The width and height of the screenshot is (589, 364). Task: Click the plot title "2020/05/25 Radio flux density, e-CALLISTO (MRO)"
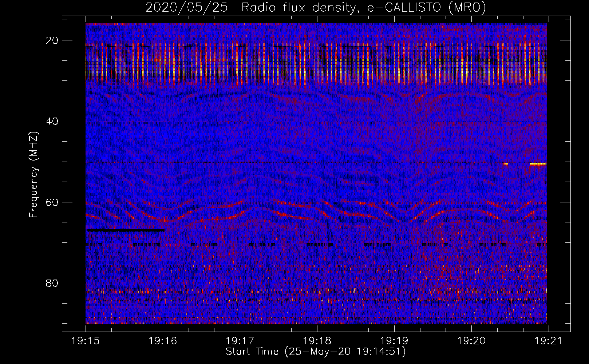(x=316, y=8)
